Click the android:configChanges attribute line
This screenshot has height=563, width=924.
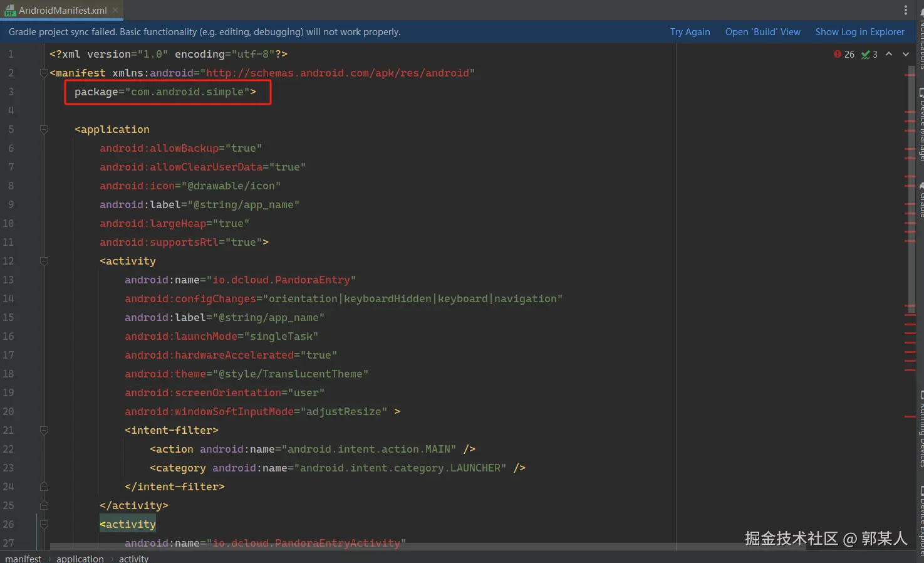(x=344, y=299)
